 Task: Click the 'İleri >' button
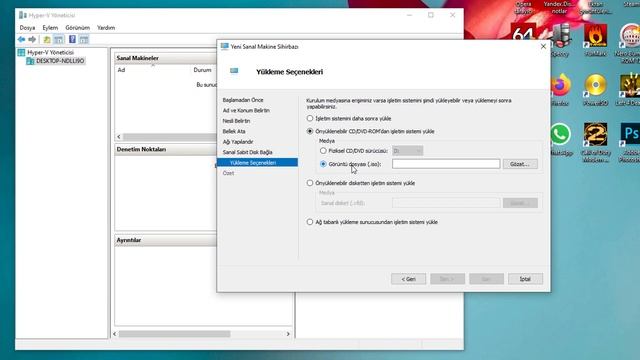point(447,279)
